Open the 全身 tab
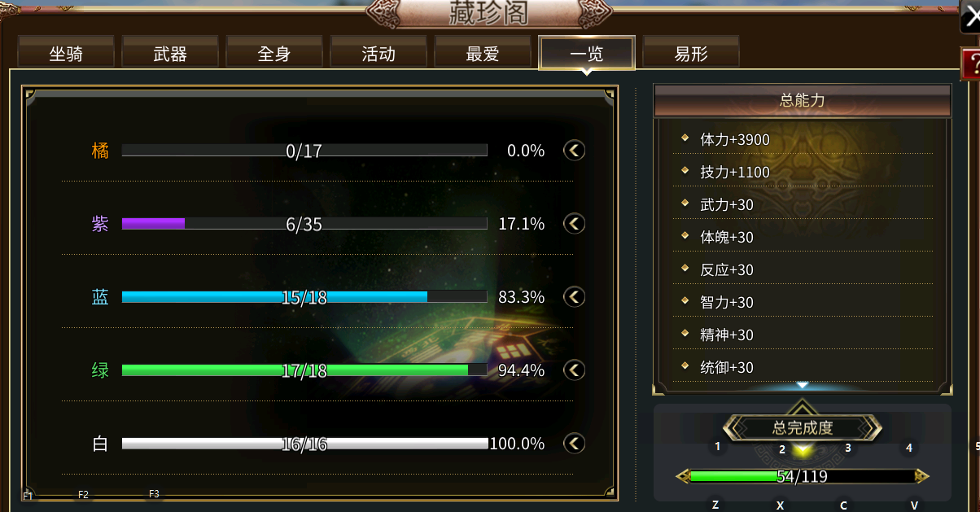This screenshot has height=512, width=980. tap(274, 53)
